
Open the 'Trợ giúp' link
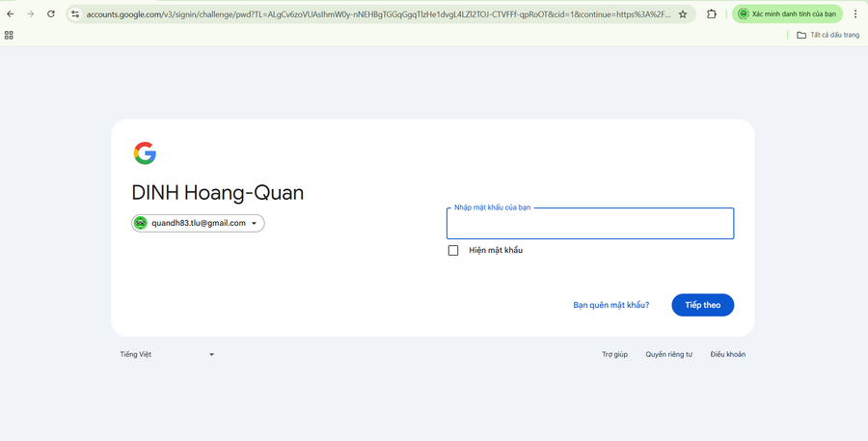615,354
